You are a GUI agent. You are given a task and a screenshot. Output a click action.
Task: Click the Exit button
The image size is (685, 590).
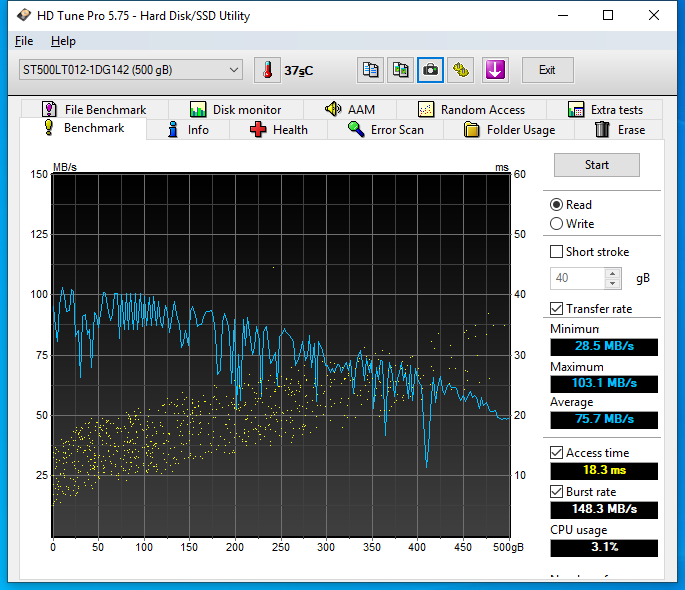547,70
